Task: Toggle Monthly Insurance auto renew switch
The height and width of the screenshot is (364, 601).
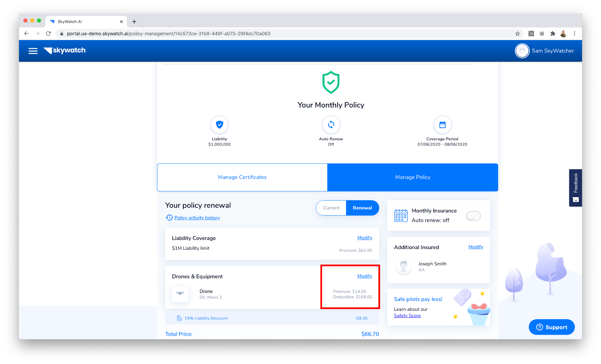Action: 473,216
